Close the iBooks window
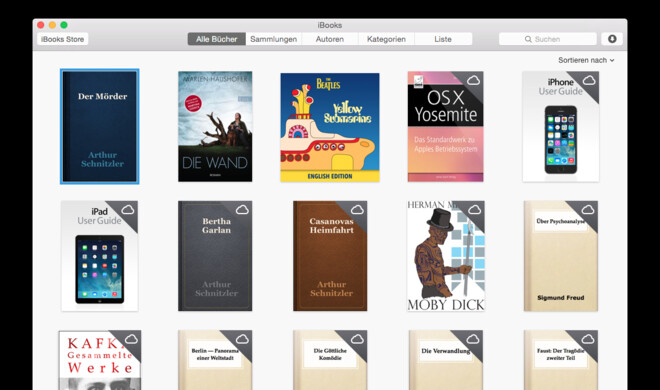This screenshot has height=390, width=660. tap(41, 25)
